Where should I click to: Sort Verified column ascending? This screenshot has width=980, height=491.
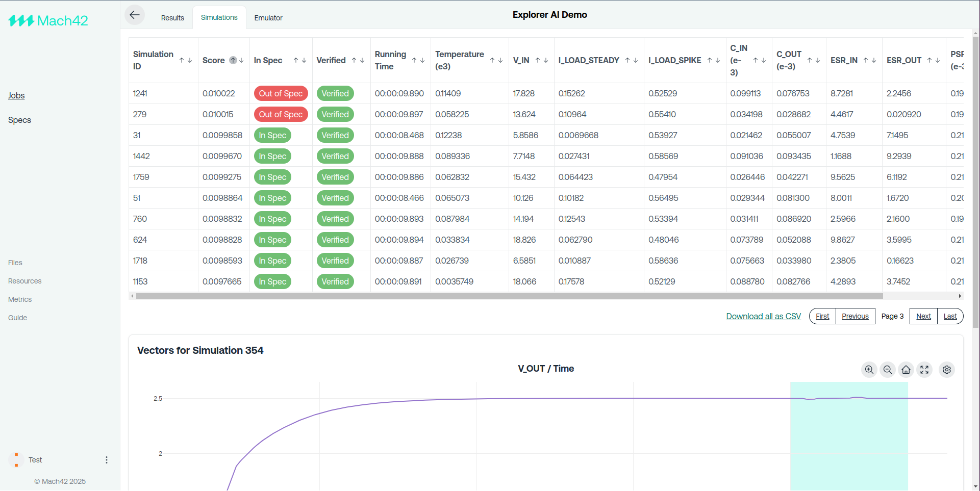[354, 60]
